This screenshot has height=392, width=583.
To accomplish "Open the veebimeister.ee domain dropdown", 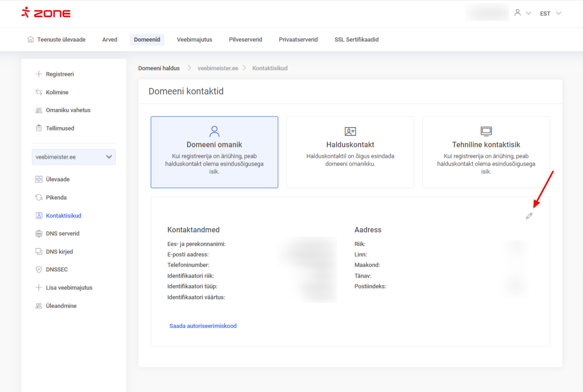I will coord(74,157).
